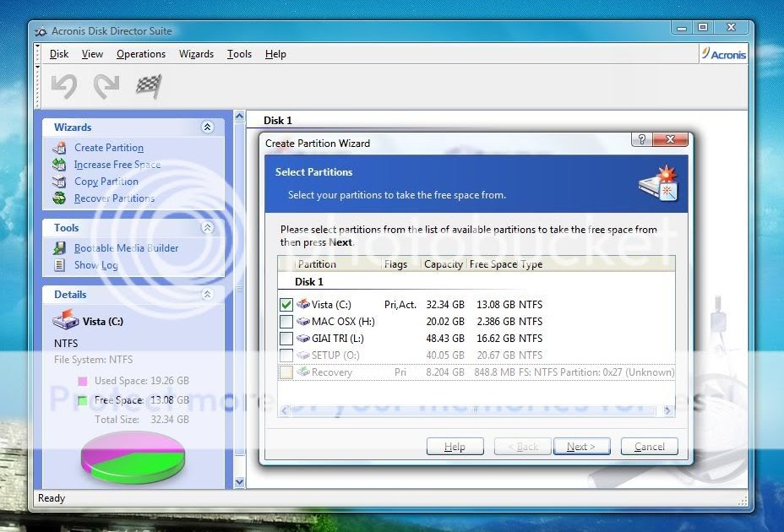Open the Wizards menu
Image resolution: width=784 pixels, height=532 pixels.
(196, 54)
